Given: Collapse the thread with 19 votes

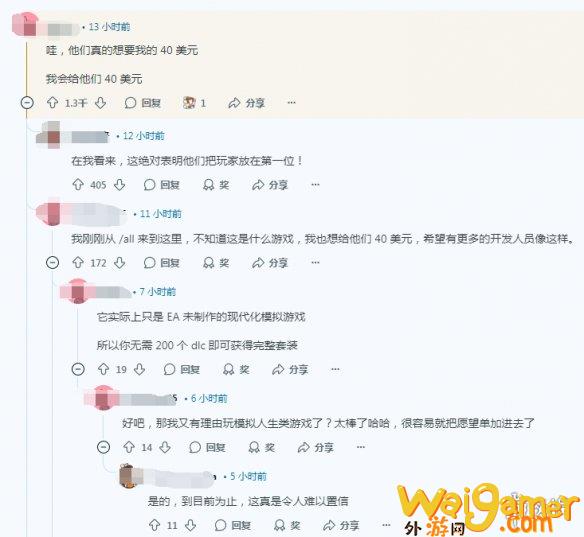Looking at the screenshot, I should tap(78, 369).
